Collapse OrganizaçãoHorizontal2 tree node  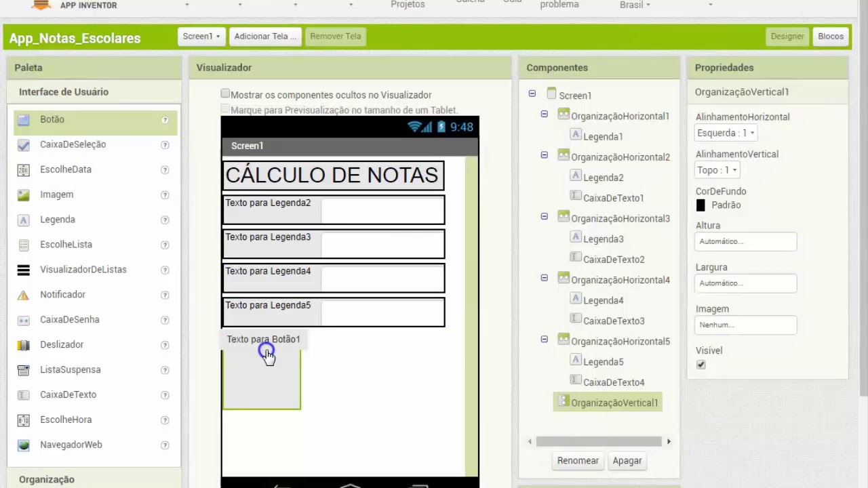(x=544, y=155)
